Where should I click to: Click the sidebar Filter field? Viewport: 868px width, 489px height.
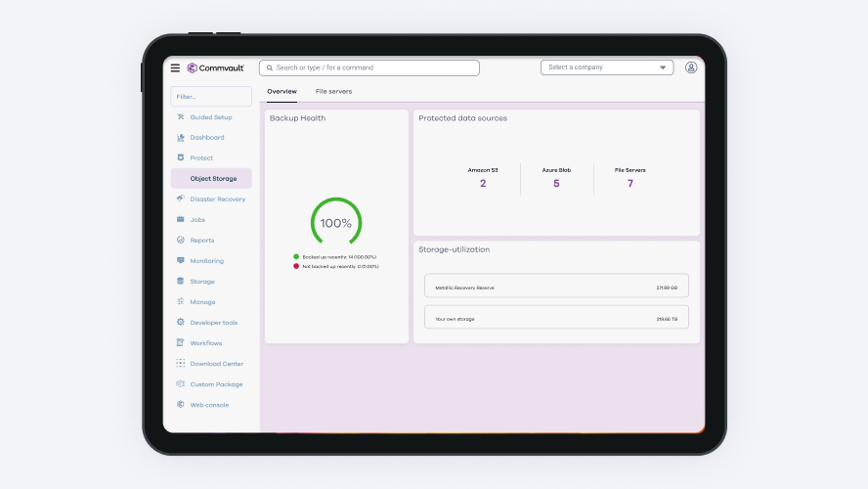click(x=211, y=97)
